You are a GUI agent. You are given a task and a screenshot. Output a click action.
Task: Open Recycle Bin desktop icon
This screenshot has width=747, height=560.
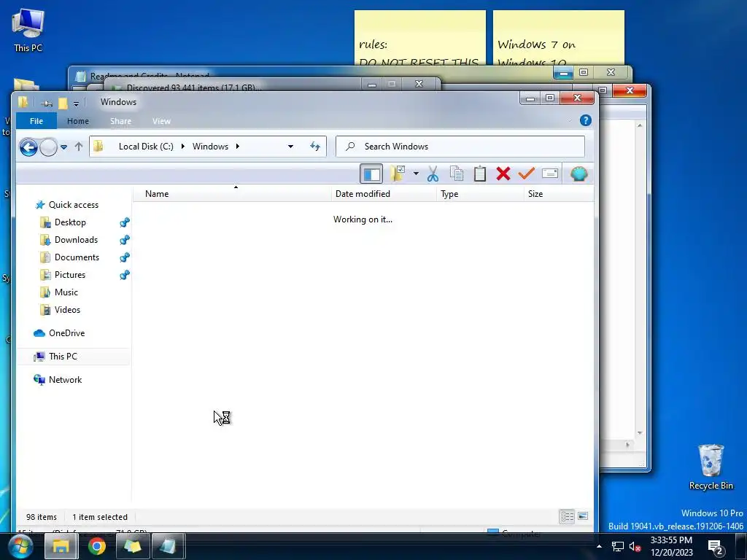[x=711, y=467]
